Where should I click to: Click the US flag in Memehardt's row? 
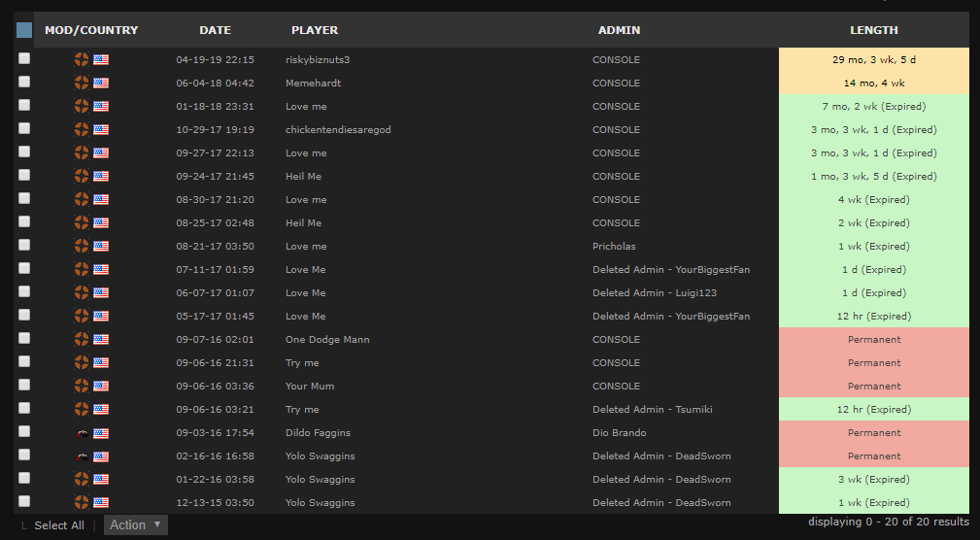(x=101, y=83)
